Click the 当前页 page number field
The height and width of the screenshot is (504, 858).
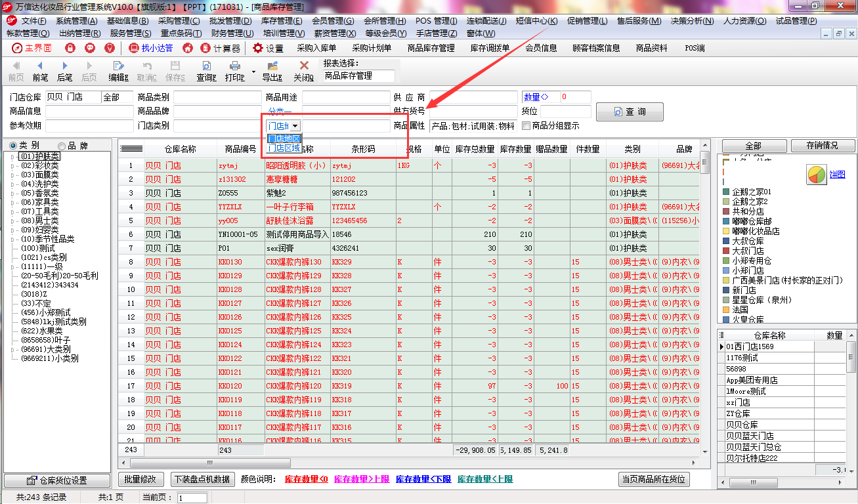click(192, 498)
